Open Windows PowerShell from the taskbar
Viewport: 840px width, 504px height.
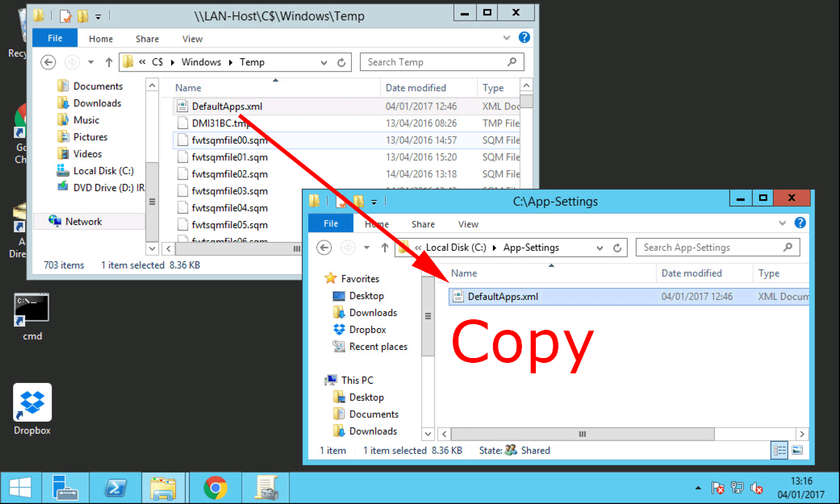(x=115, y=488)
